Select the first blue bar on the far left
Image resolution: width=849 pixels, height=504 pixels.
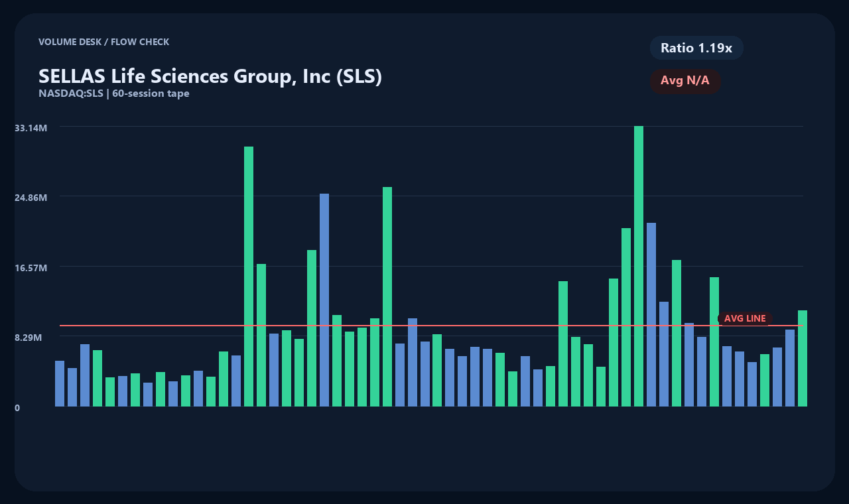coord(60,383)
